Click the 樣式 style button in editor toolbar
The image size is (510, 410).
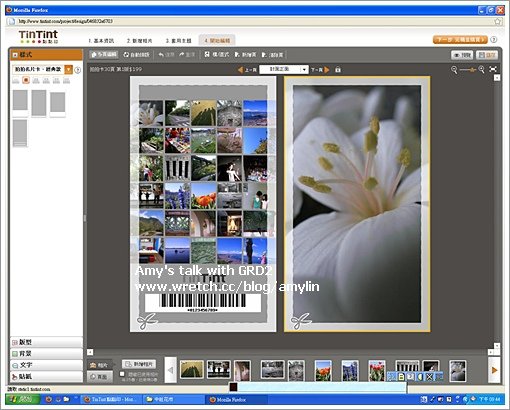pos(217,55)
